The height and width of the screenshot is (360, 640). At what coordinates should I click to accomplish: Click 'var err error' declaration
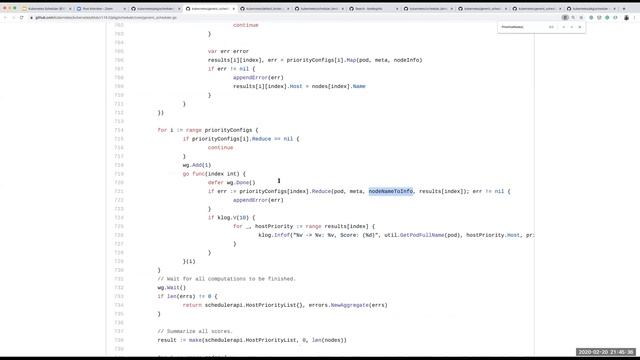(228, 51)
